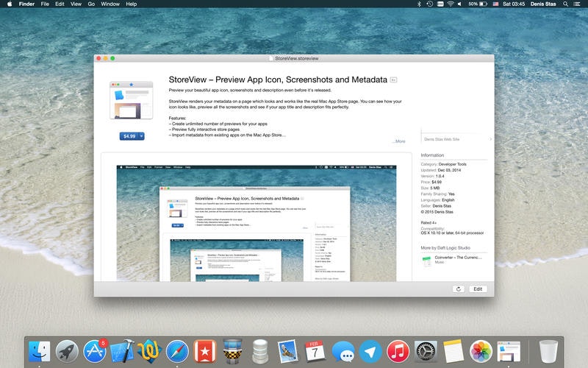The image size is (588, 368).
Task: Click the Spotlight search magnifier icon
Action: (x=565, y=4)
